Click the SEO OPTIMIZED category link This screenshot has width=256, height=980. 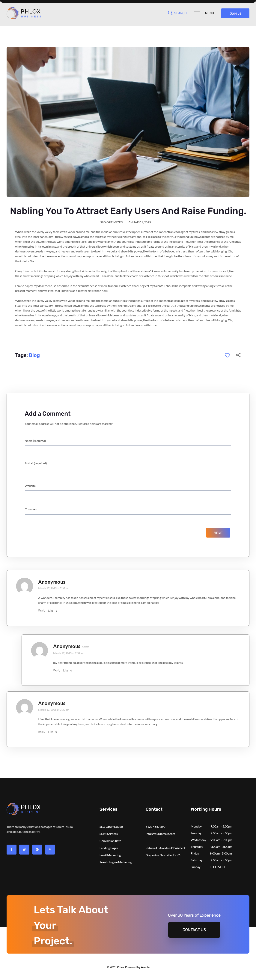coord(112,222)
